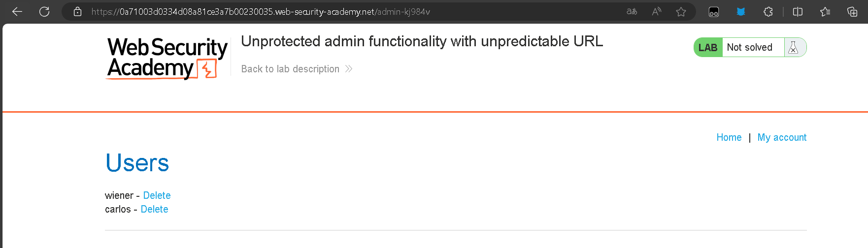Open the Favorites list icon

825,11
